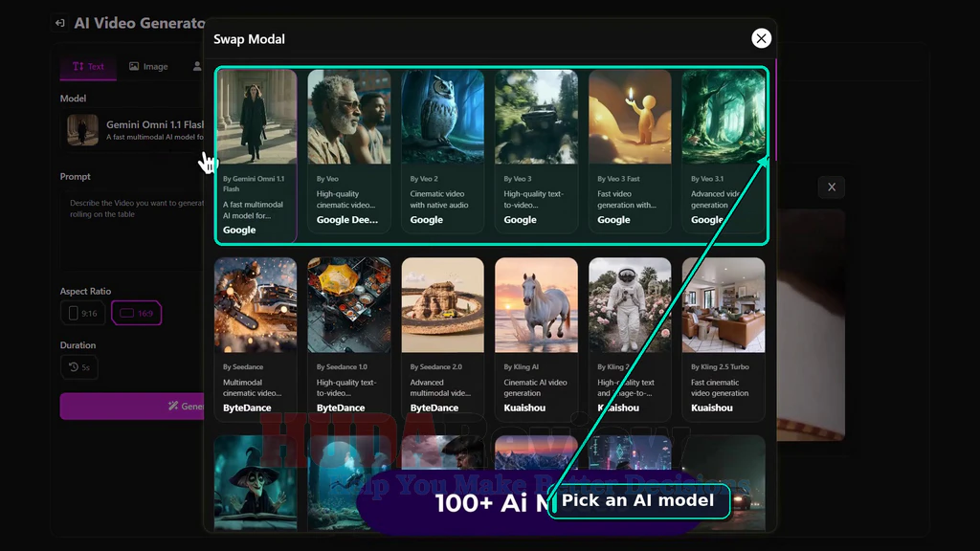The image size is (980, 551).
Task: Select the Gemini Omni 1.1 Flash model card
Action: [x=256, y=154]
